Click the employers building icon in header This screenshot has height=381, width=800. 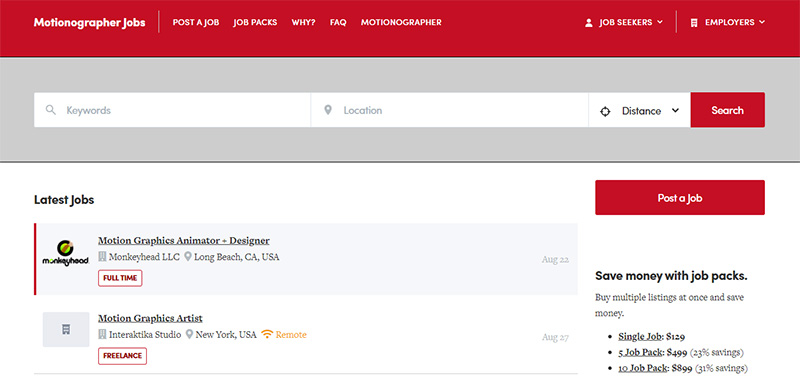[693, 22]
